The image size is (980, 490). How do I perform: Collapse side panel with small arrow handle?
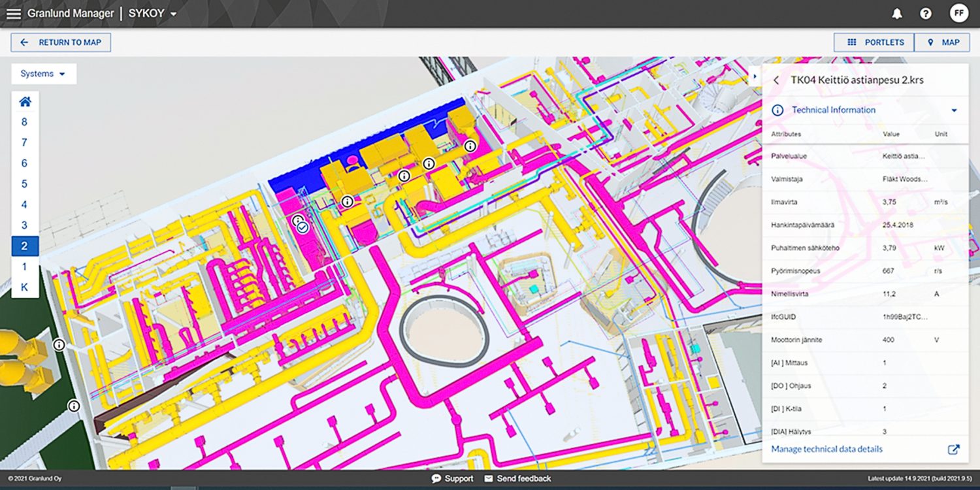coord(755,76)
